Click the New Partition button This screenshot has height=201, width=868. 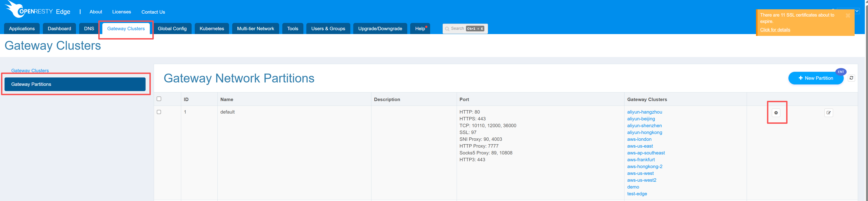click(815, 78)
